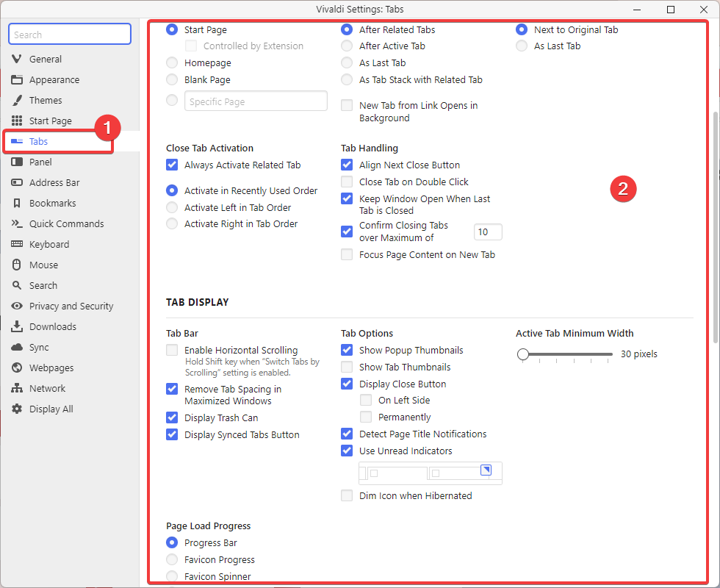Select Activate Right in Tab Order
Screen dimensions: 720x588
pyautogui.click(x=172, y=223)
